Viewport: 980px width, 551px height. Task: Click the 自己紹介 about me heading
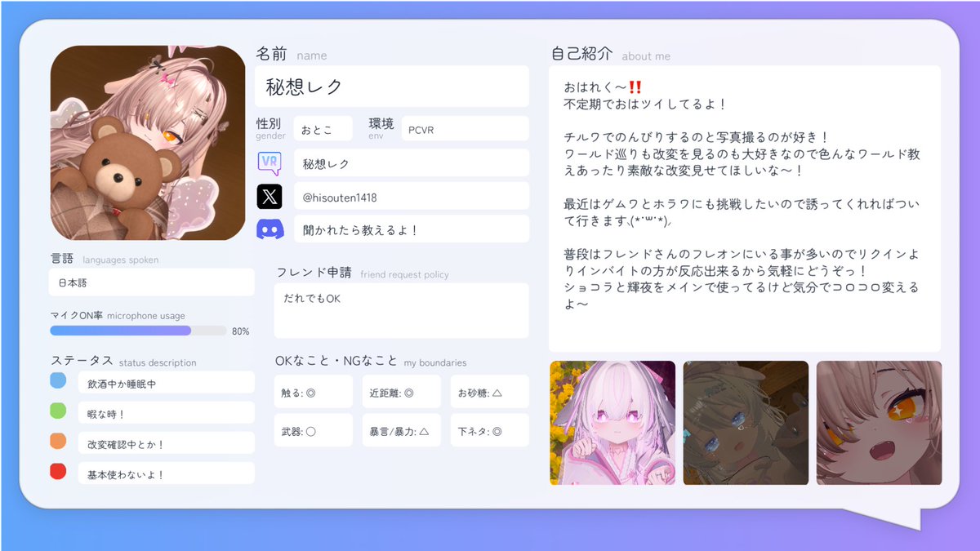tap(611, 55)
